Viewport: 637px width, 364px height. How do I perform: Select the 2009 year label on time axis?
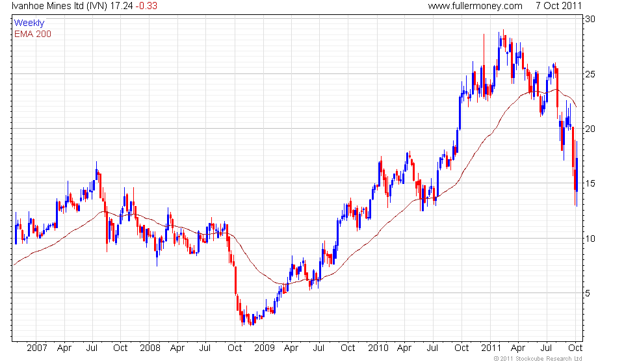(263, 348)
